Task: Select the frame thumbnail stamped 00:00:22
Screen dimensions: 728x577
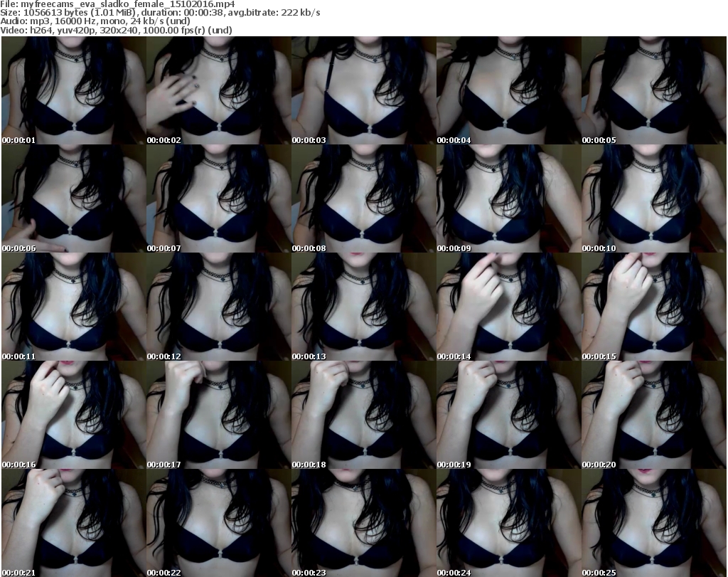Action: pyautogui.click(x=219, y=523)
